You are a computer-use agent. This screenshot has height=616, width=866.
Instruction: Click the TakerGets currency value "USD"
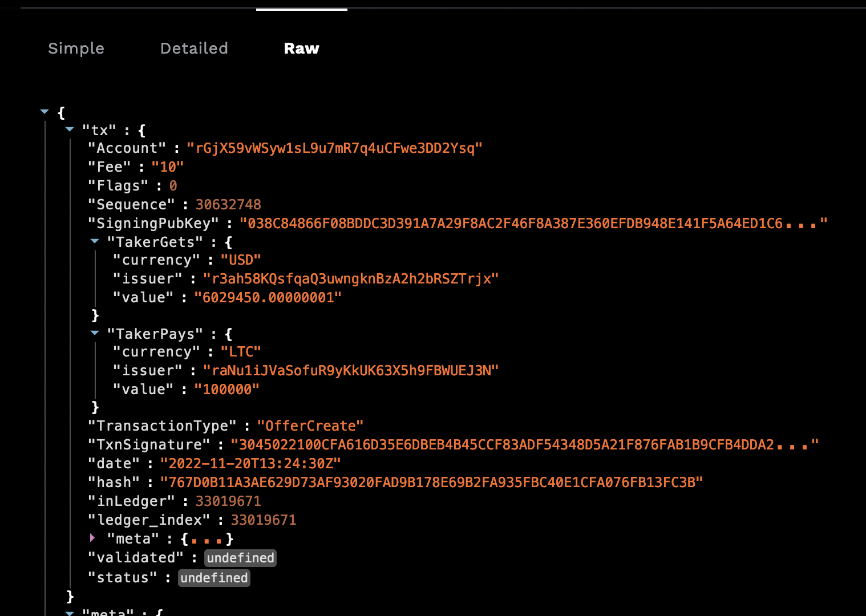click(241, 260)
